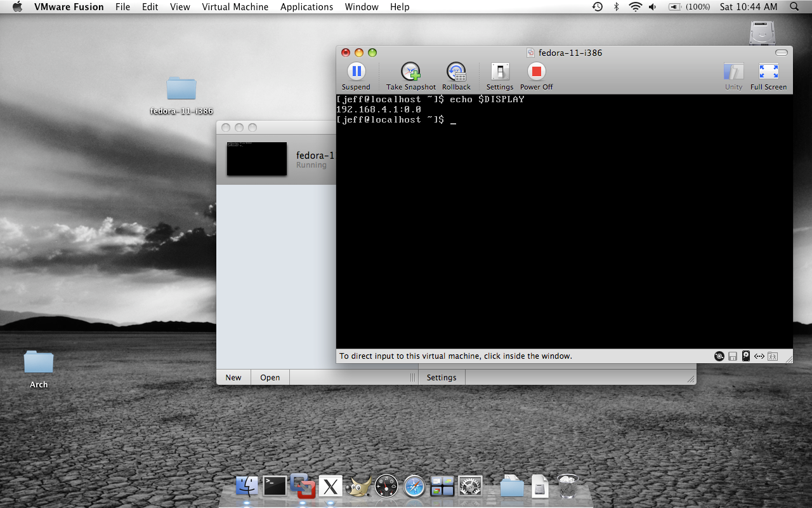Open the Applications menu
The height and width of the screenshot is (508, 812).
(307, 7)
